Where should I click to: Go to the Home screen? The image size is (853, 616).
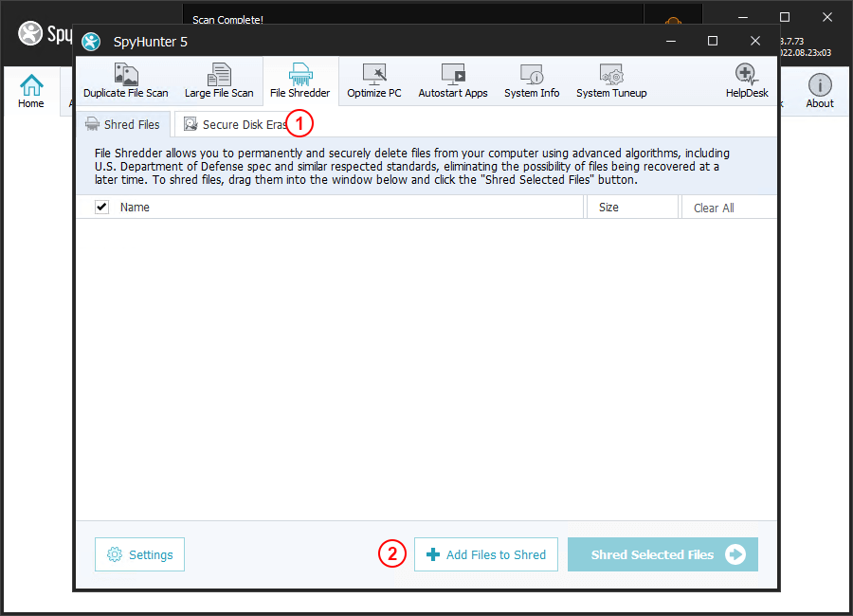click(30, 90)
